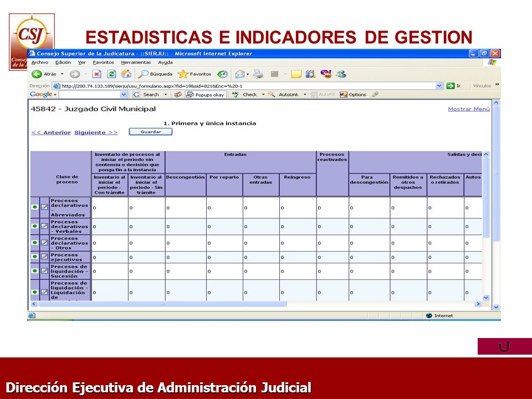Expand the Check dropdown arrow
Screen dimensions: 532x399
[x=263, y=95]
